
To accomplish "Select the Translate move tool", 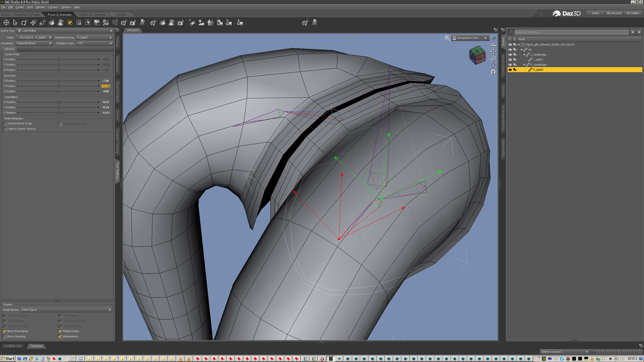I will pyautogui.click(x=33, y=23).
